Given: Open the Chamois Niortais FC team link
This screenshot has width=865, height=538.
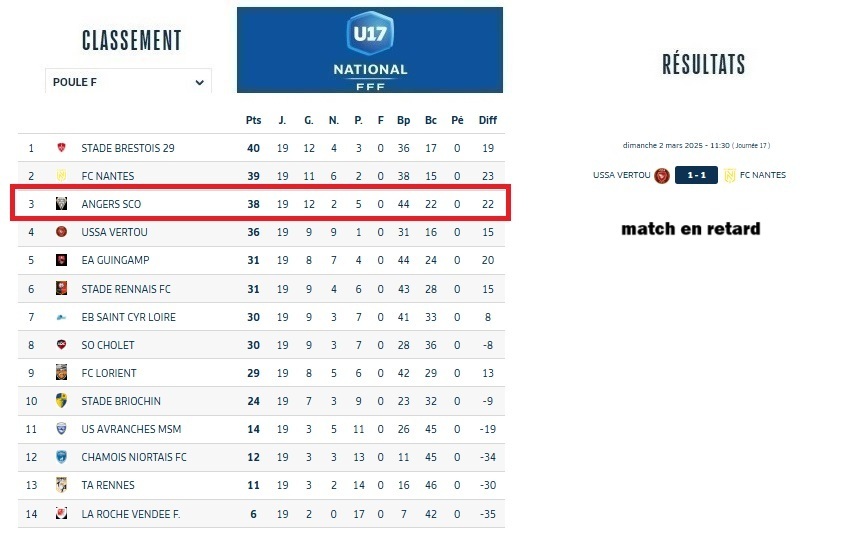Looking at the screenshot, I should [134, 457].
